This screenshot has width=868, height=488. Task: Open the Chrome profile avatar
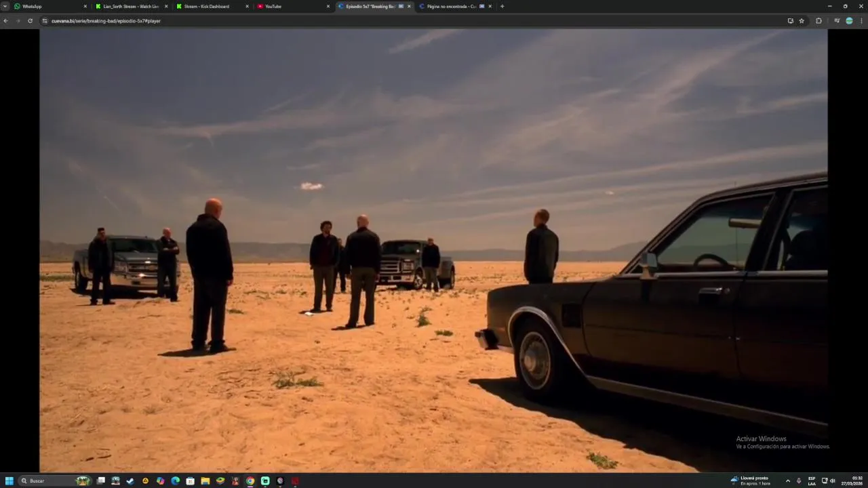click(x=849, y=21)
